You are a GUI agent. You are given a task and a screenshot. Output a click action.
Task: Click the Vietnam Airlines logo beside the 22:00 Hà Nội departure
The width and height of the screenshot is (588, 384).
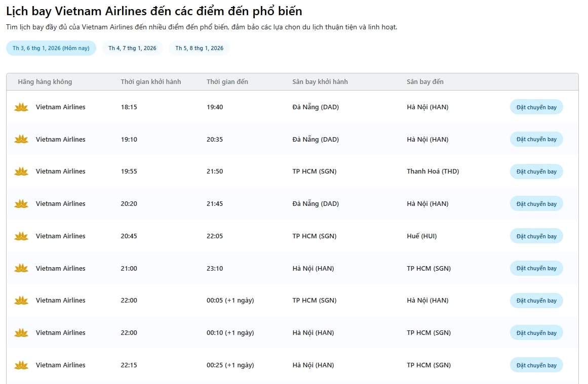(21, 332)
